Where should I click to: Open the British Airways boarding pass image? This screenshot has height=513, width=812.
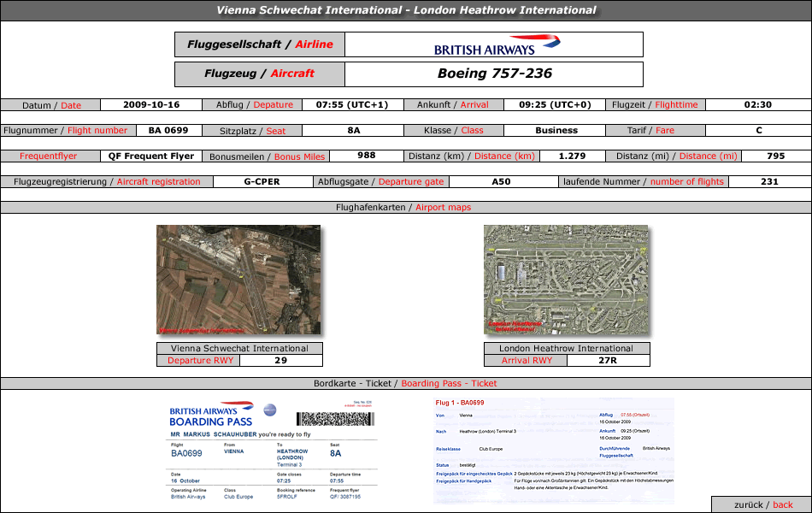pyautogui.click(x=272, y=451)
